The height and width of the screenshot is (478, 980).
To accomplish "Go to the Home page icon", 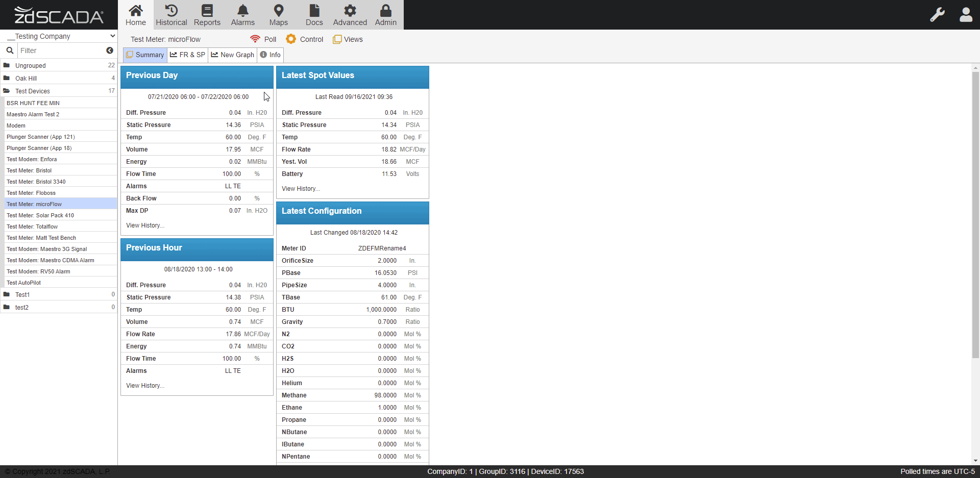I will pyautogui.click(x=136, y=15).
